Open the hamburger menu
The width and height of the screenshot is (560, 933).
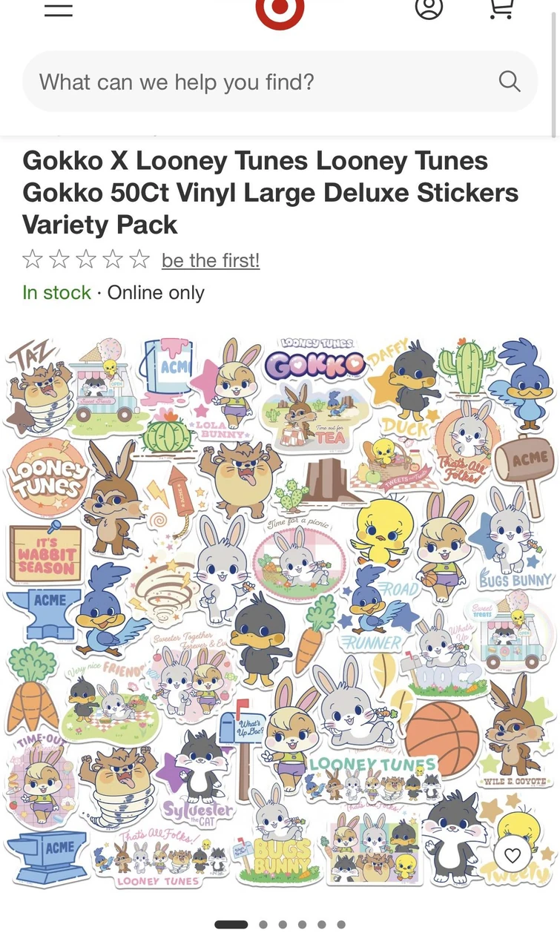(x=59, y=9)
